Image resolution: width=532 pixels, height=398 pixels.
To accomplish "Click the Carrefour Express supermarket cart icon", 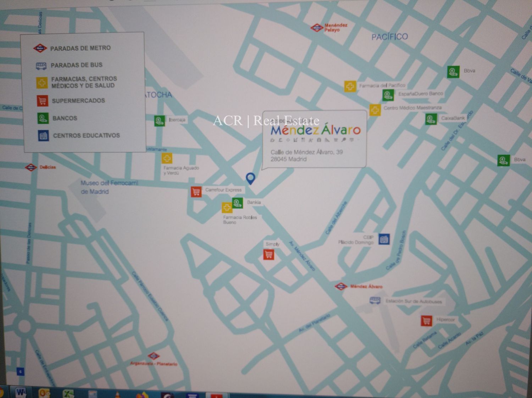I will (196, 192).
